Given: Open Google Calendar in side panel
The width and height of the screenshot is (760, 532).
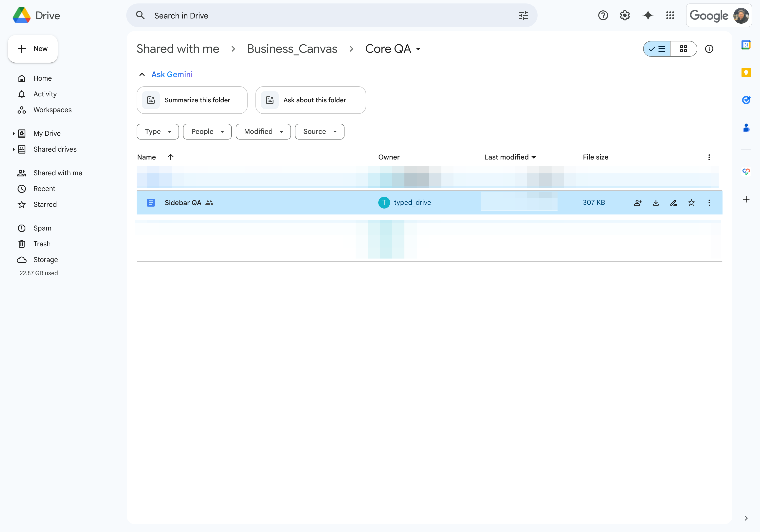Looking at the screenshot, I should (x=746, y=45).
